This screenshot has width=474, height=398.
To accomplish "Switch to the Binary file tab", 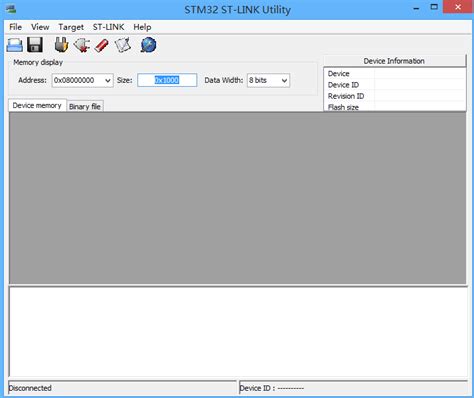I will pyautogui.click(x=85, y=106).
